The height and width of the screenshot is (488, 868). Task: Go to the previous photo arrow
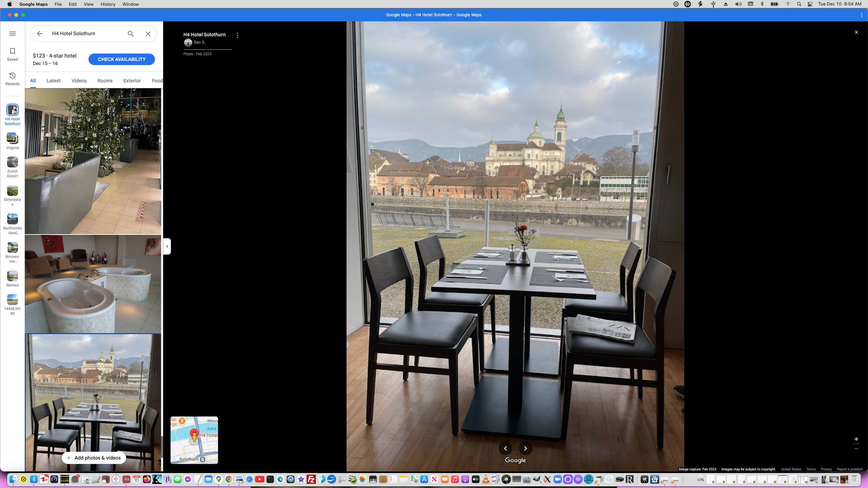[x=505, y=448]
